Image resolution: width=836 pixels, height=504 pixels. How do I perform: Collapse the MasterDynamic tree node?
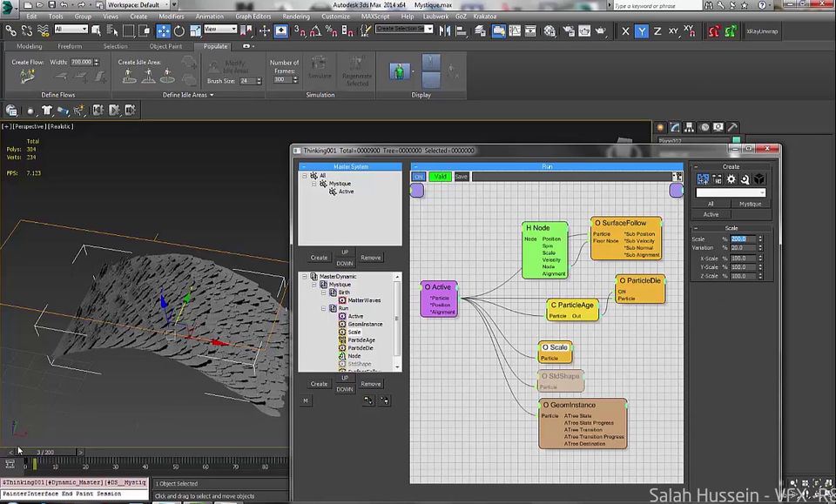pyautogui.click(x=305, y=276)
